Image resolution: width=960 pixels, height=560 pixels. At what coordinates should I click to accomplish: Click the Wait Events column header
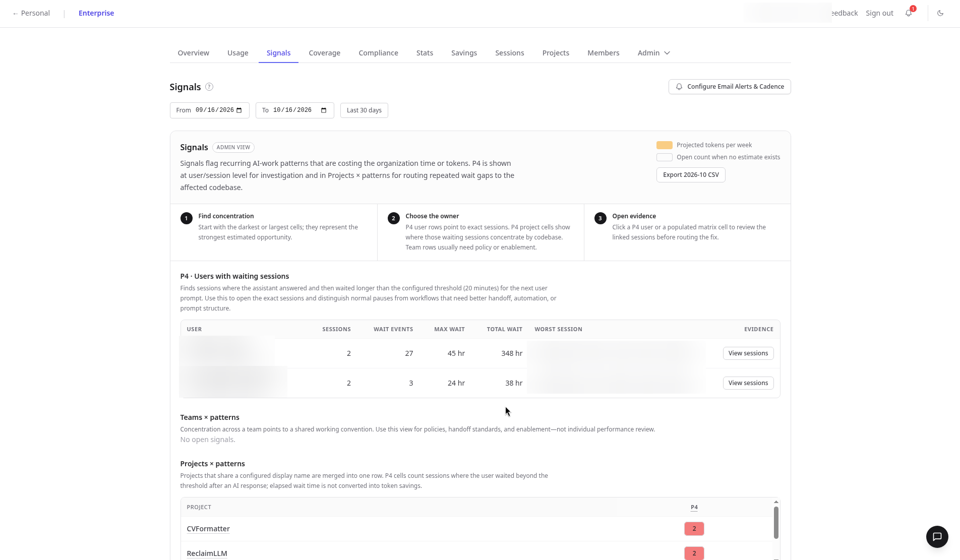coord(393,329)
